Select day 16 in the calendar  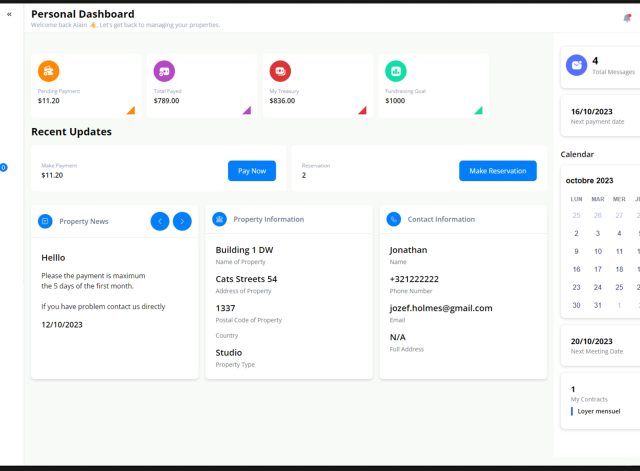click(x=576, y=269)
